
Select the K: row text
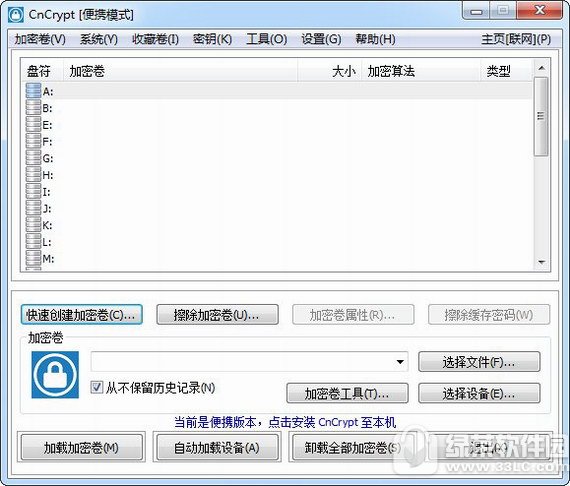click(x=47, y=225)
